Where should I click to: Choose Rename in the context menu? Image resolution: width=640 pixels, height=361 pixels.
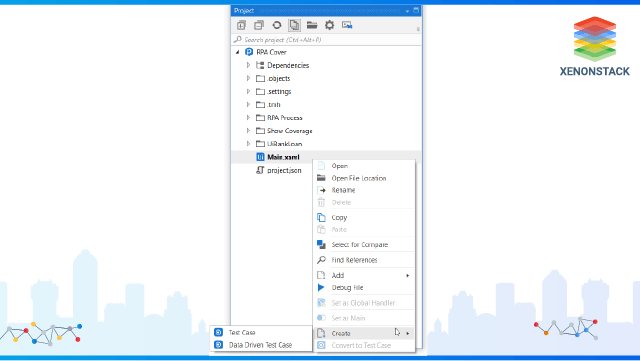[x=343, y=190]
